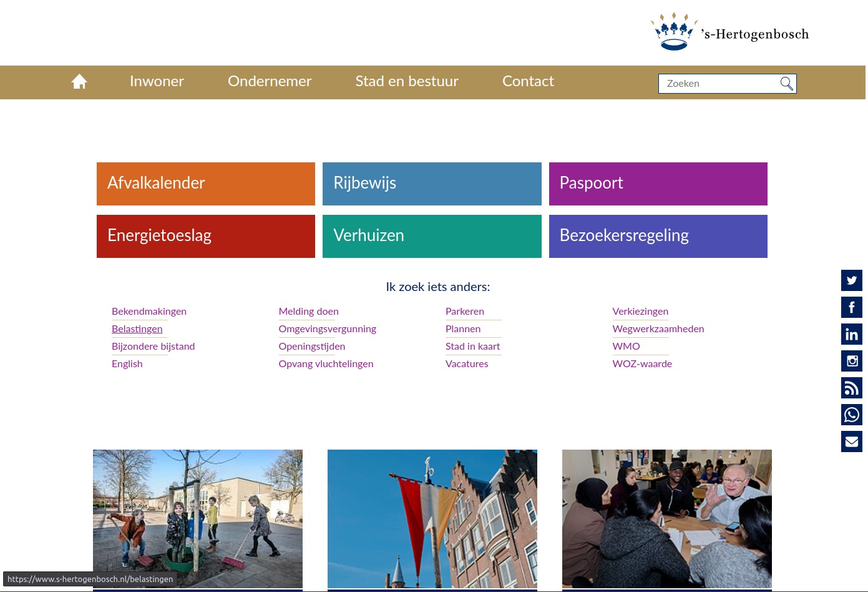The width and height of the screenshot is (868, 592).
Task: Follow the Openingstijden link
Action: click(312, 346)
